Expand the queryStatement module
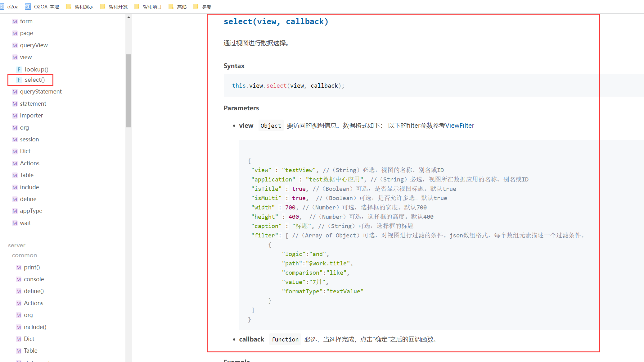 coord(41,92)
